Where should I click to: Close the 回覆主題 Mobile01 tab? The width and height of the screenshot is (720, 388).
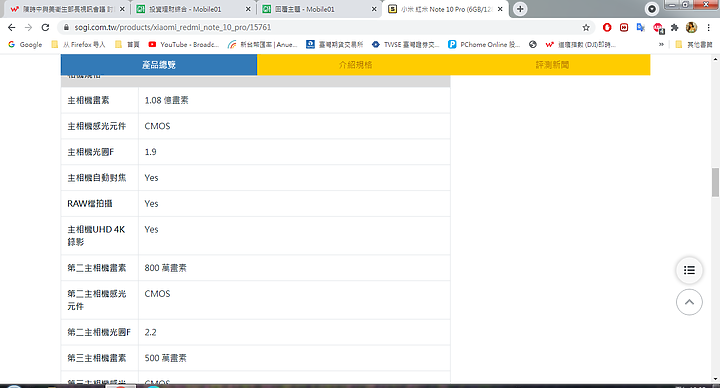tap(374, 9)
